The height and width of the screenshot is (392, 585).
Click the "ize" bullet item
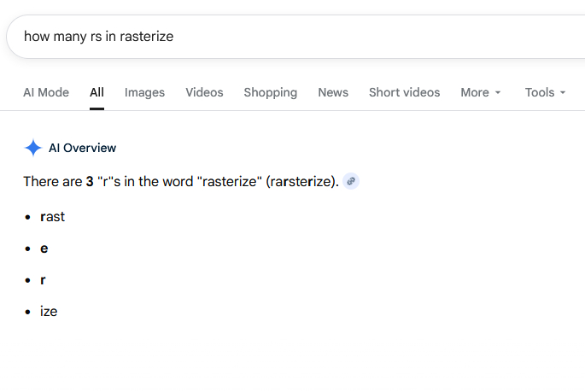point(49,311)
